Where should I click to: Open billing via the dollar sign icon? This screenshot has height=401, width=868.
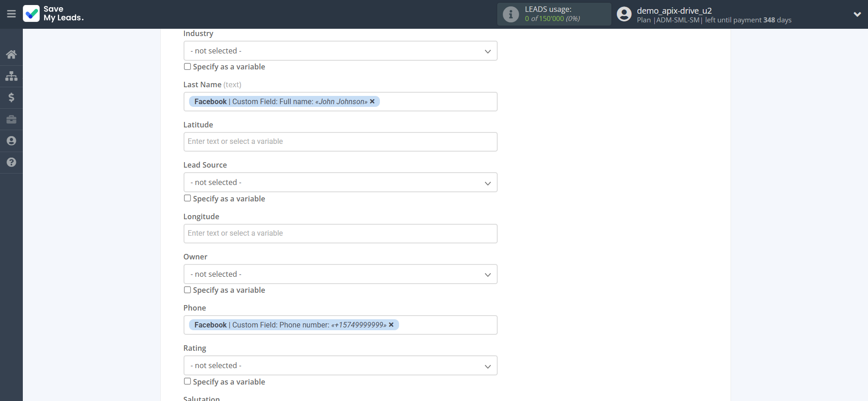point(11,97)
